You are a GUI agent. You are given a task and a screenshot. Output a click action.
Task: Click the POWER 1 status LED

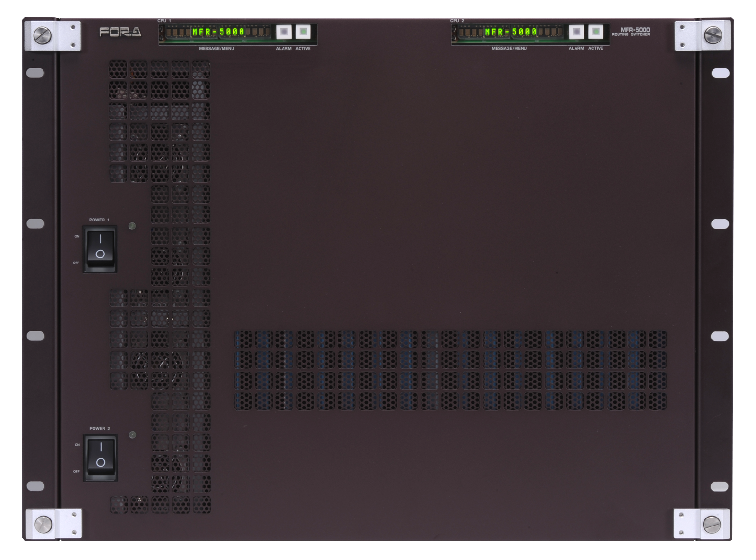point(132,226)
